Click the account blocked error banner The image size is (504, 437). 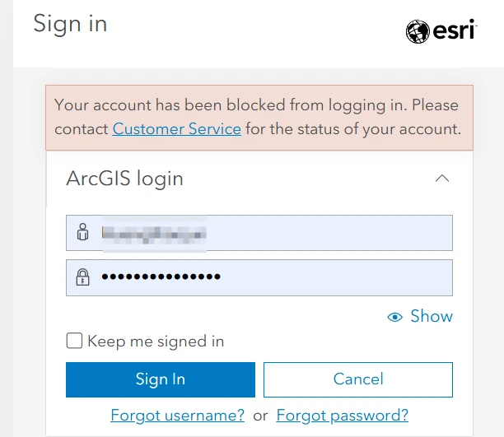click(x=259, y=118)
